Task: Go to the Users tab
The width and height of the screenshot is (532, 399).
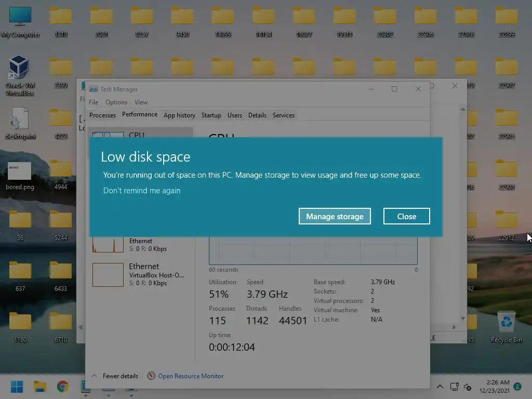Action: [235, 115]
